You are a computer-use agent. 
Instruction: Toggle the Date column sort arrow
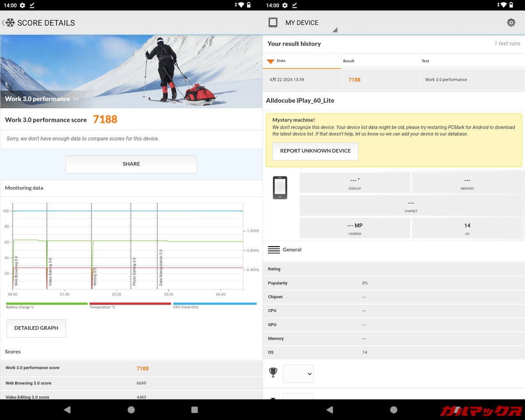[271, 62]
